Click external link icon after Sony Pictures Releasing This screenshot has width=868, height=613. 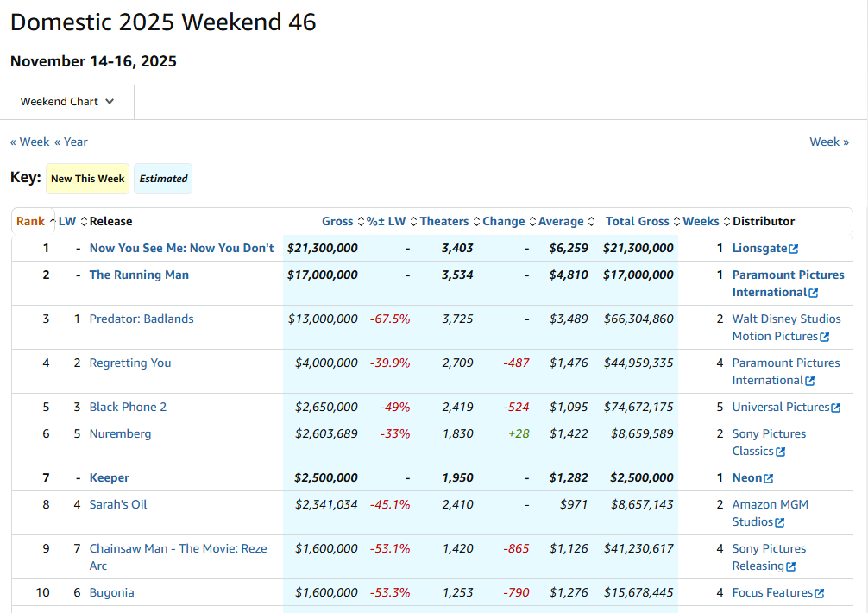pos(790,566)
